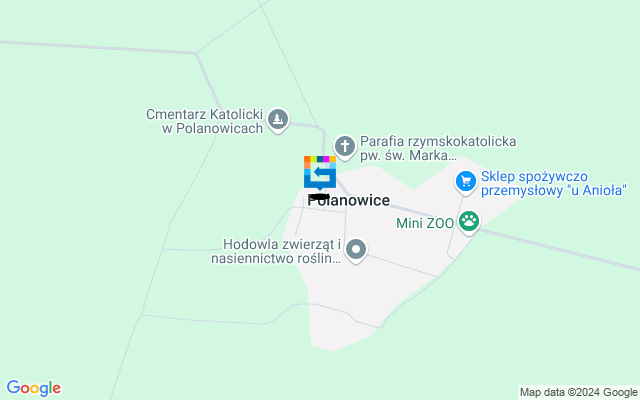Open the Hodowla zwierząt i nasiennictwo label

coord(276,251)
